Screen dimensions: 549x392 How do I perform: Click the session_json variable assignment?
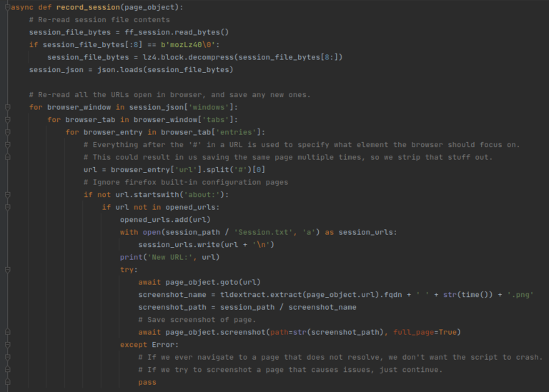click(x=56, y=70)
